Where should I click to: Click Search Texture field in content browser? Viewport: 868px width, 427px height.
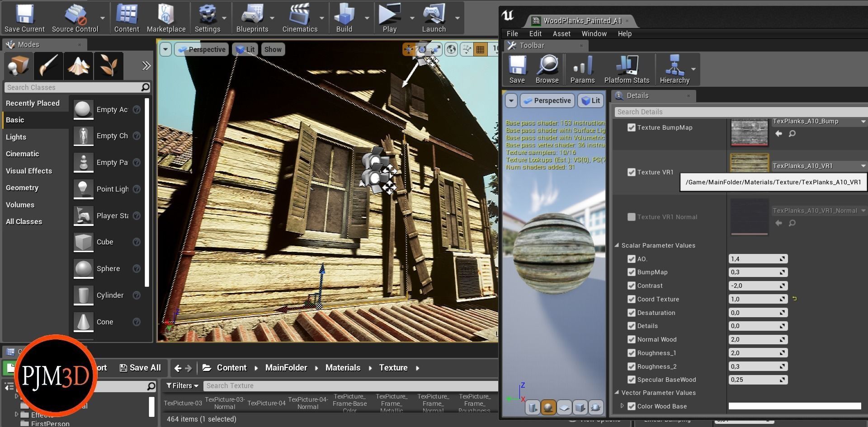[350, 386]
